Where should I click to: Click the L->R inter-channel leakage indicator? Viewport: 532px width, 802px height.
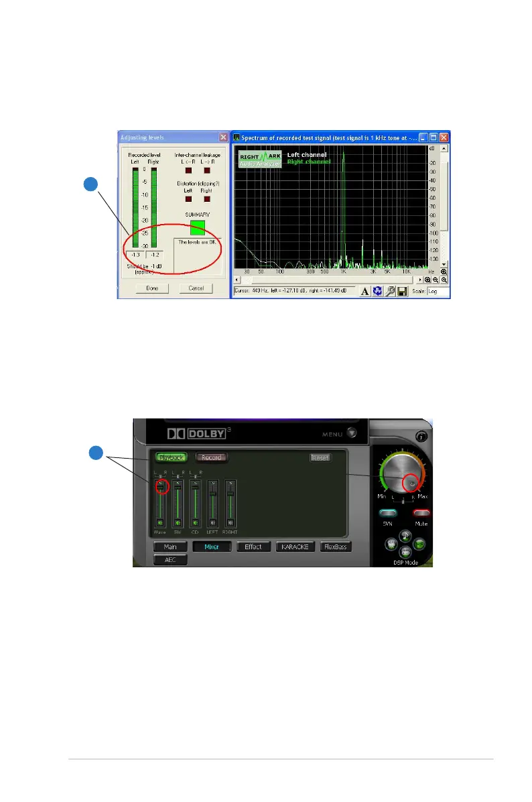click(207, 170)
